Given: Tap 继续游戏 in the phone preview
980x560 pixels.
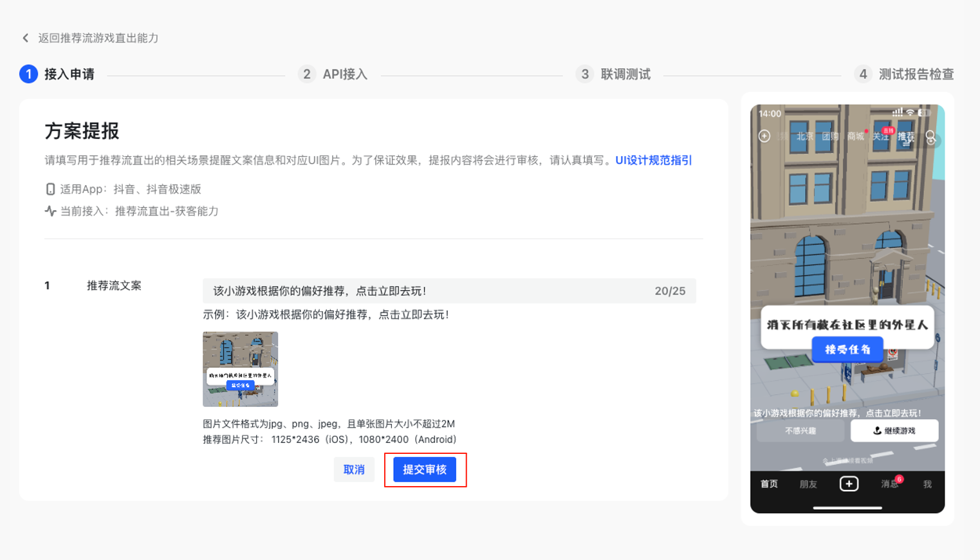Looking at the screenshot, I should [894, 431].
